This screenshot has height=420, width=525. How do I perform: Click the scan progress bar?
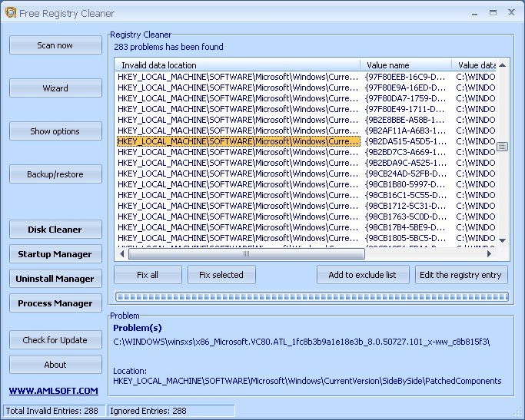(312, 296)
